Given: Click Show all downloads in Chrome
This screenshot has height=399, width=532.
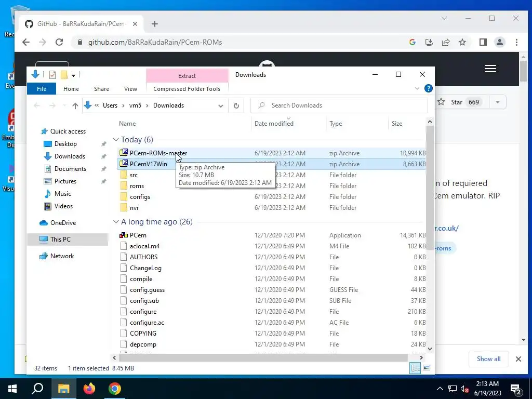Looking at the screenshot, I should pyautogui.click(x=488, y=359).
